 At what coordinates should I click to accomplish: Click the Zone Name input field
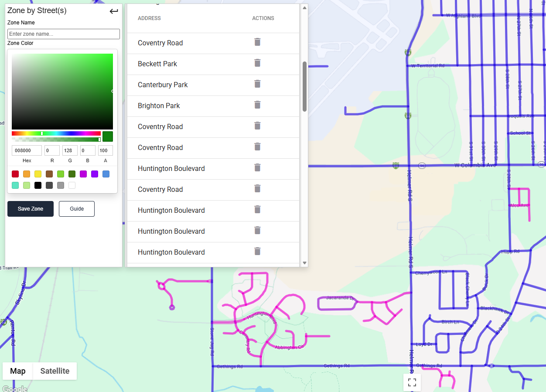[64, 34]
